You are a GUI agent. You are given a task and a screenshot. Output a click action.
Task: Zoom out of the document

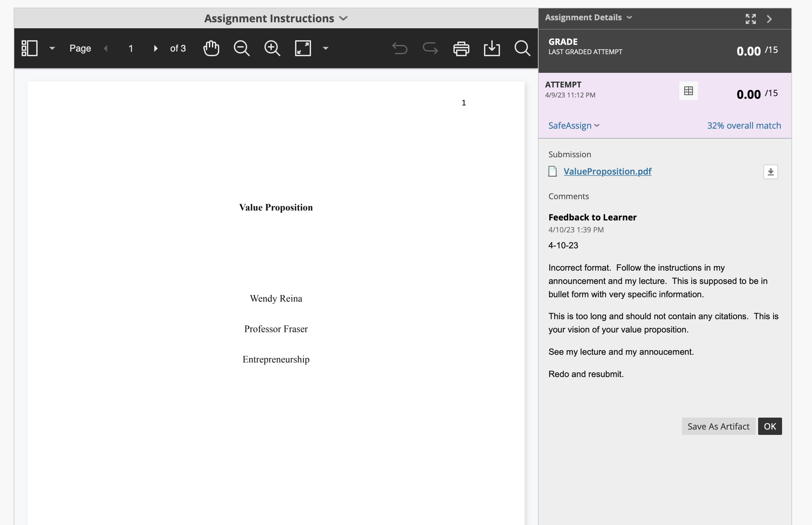(242, 48)
